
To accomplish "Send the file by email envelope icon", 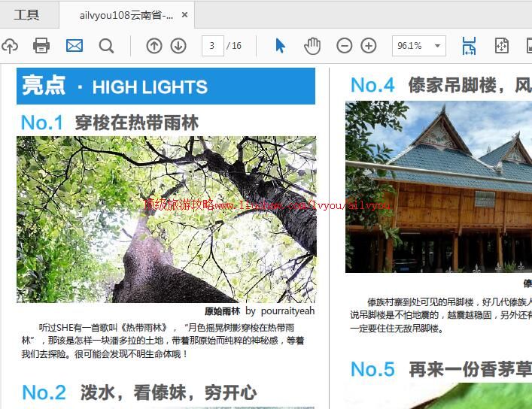I will click(x=74, y=46).
